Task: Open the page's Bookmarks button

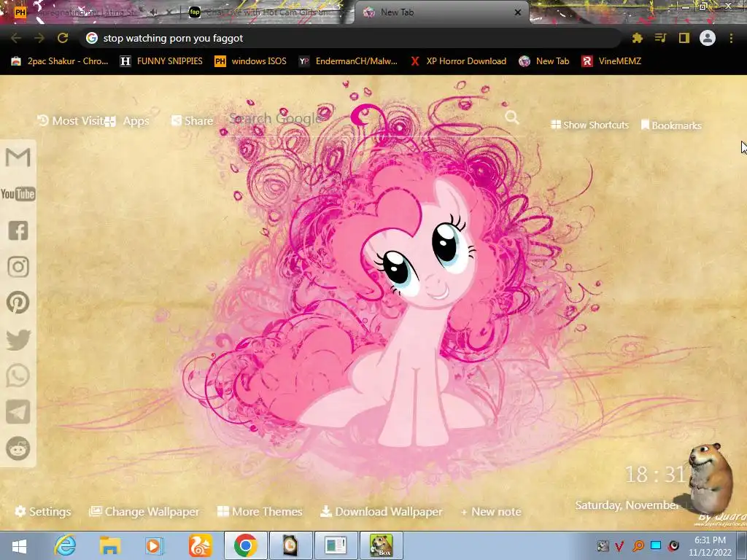Action: (x=671, y=125)
